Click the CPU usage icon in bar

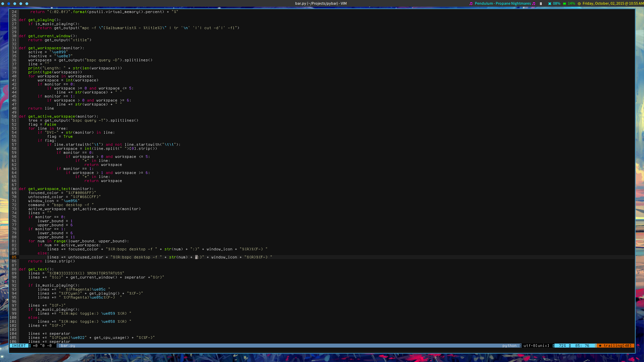pos(550,4)
